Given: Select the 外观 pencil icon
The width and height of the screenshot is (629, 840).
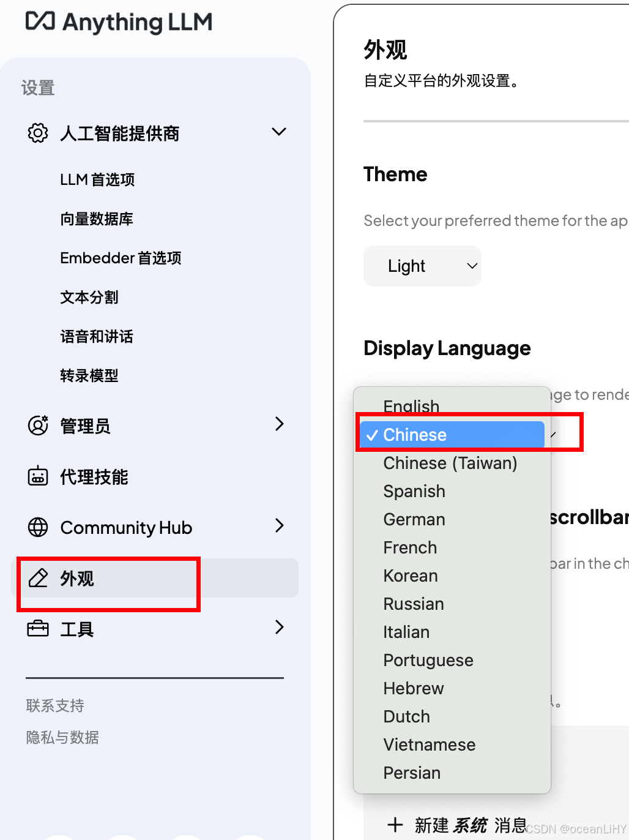Looking at the screenshot, I should [x=38, y=578].
